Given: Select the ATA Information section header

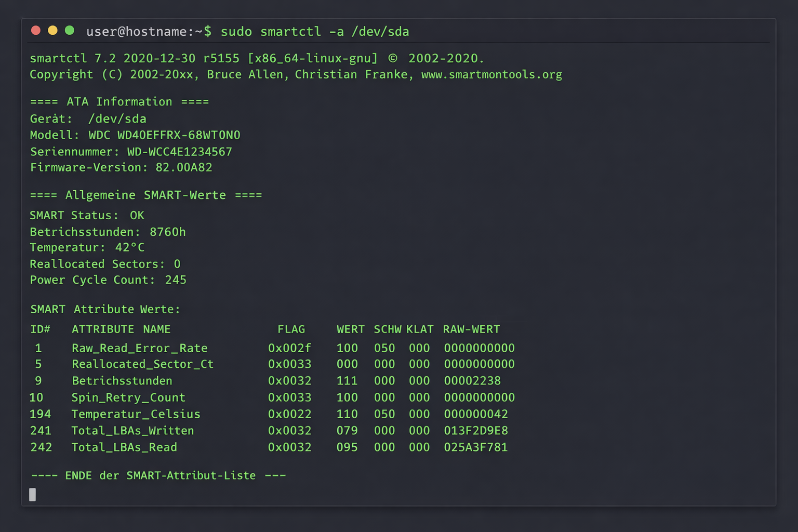Looking at the screenshot, I should (x=118, y=101).
